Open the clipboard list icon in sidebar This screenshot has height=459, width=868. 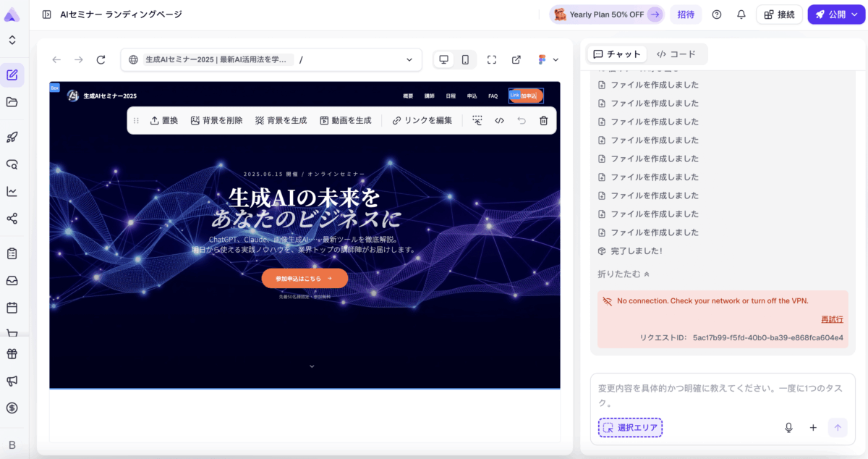(x=12, y=253)
